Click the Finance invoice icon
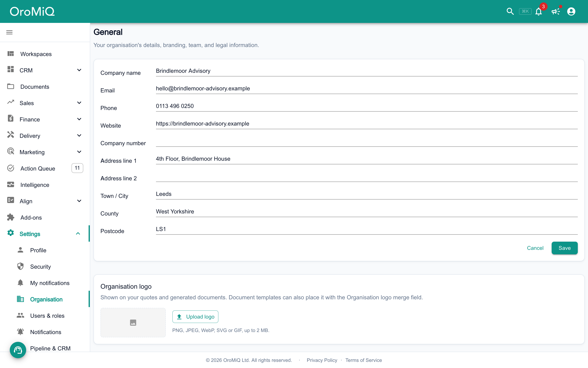 point(11,119)
